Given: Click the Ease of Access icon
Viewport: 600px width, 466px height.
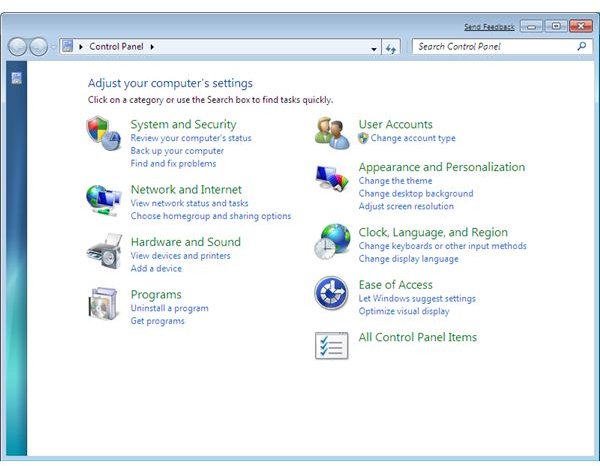Looking at the screenshot, I should 331,293.
